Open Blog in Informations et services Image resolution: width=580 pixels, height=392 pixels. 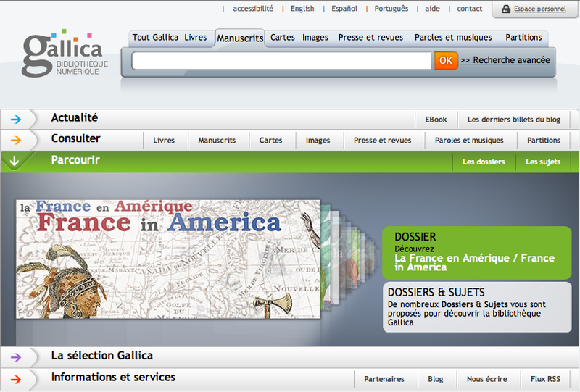point(436,379)
